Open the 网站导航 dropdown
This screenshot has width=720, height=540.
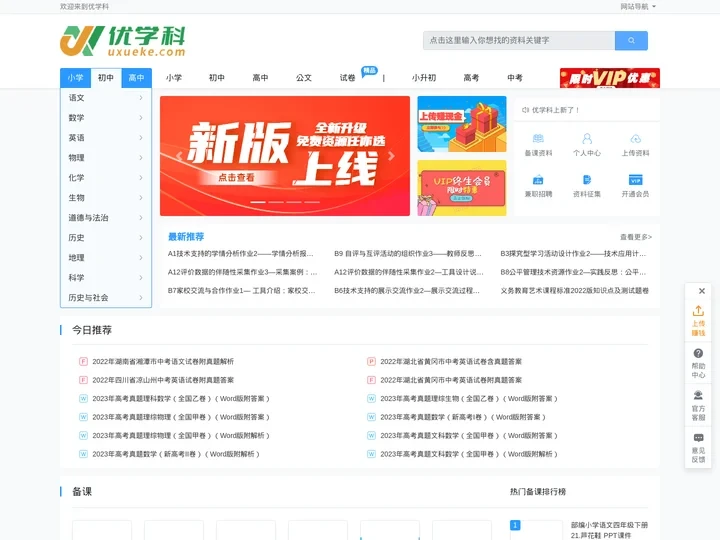pos(638,6)
